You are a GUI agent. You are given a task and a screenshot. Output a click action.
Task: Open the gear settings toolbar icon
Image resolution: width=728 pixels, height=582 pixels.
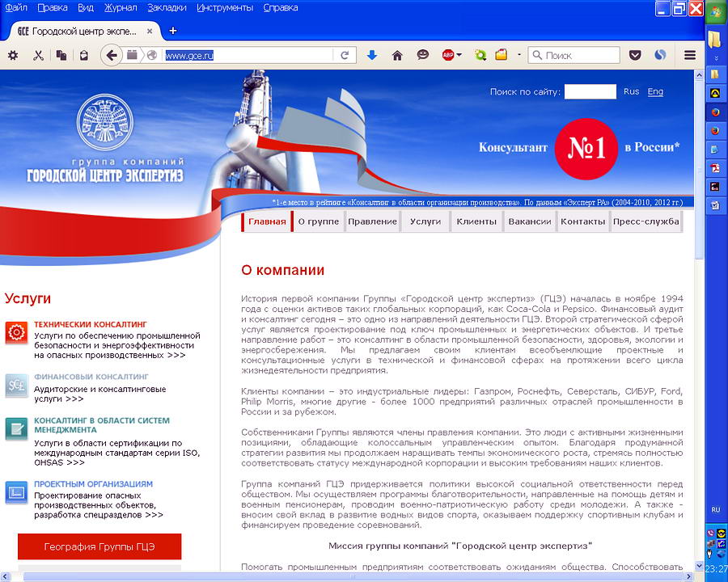pos(13,56)
